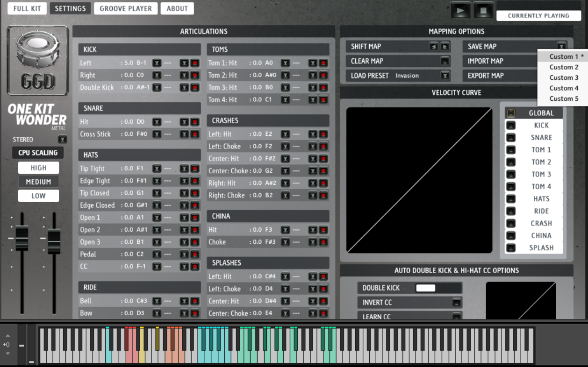The height and width of the screenshot is (367, 588).
Task: Select the TOM 1 velocity curve toggle
Action: pyautogui.click(x=511, y=149)
